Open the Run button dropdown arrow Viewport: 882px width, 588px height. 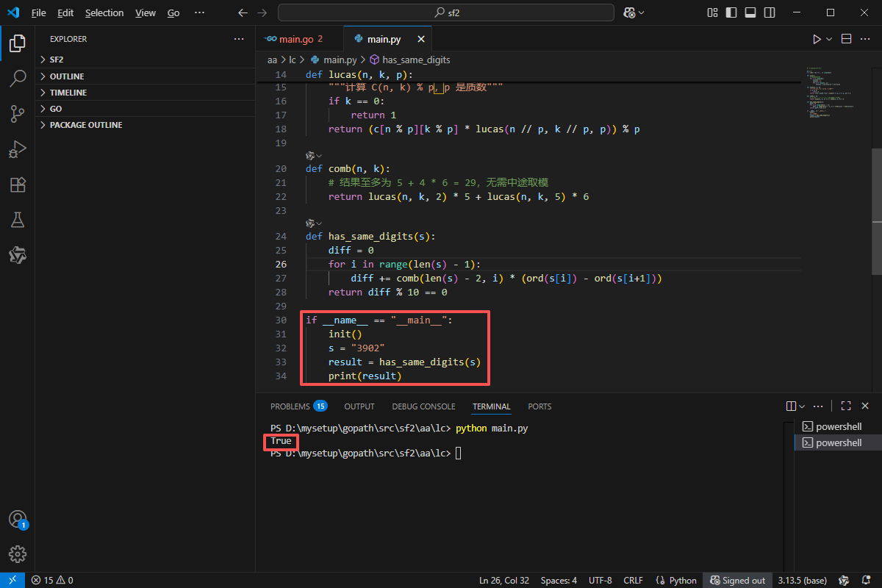[x=829, y=39]
